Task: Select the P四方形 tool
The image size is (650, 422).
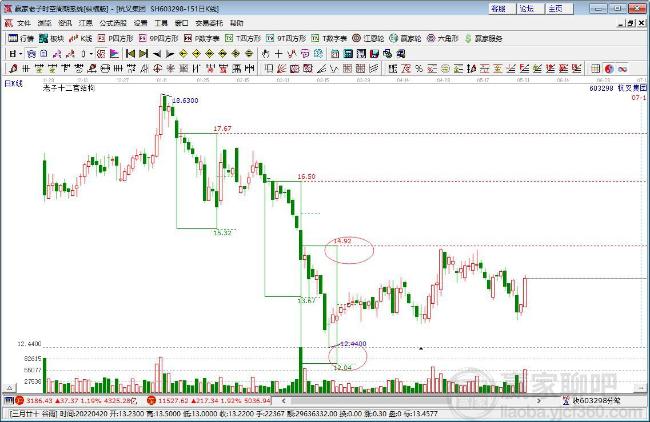Action: coord(115,39)
